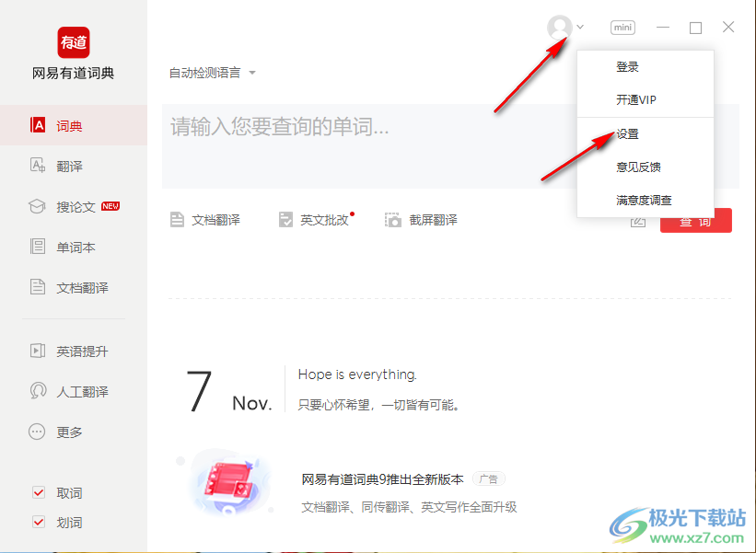Toggle the 划词 checkbox
Screen dimensions: 756x553
pos(39,523)
